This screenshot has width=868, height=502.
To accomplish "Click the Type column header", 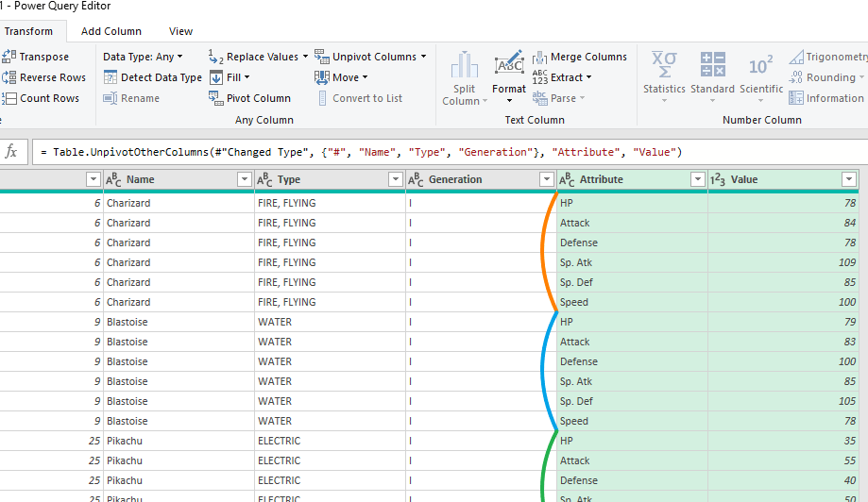I will pos(330,179).
